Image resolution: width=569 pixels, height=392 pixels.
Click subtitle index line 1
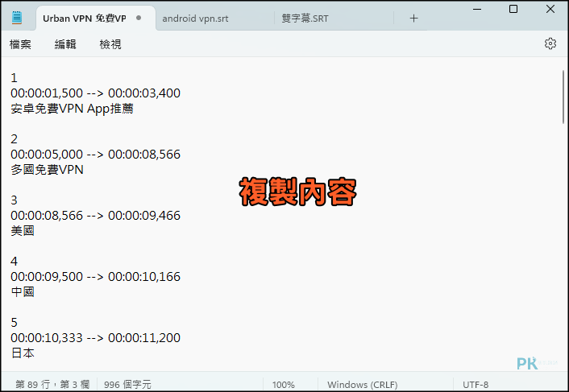point(14,78)
